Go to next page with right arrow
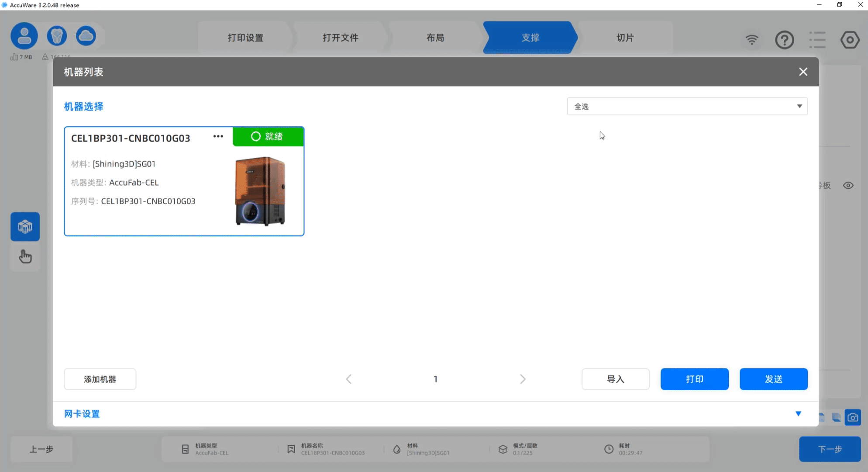 tap(522, 379)
